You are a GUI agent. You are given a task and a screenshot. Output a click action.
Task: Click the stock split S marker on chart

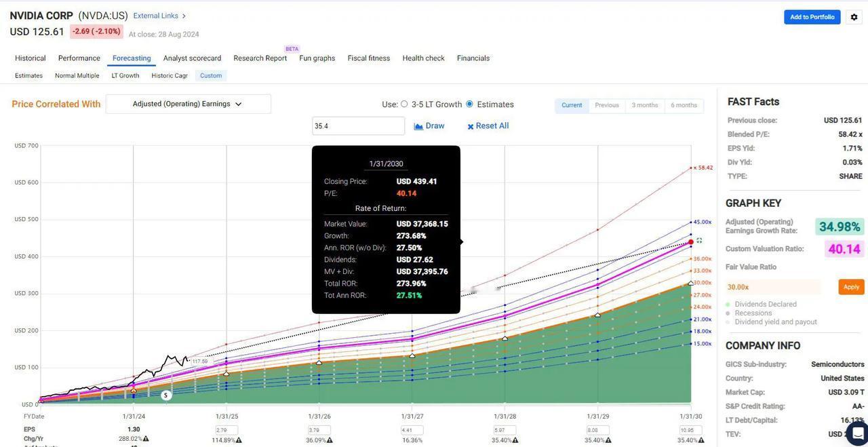165,395
